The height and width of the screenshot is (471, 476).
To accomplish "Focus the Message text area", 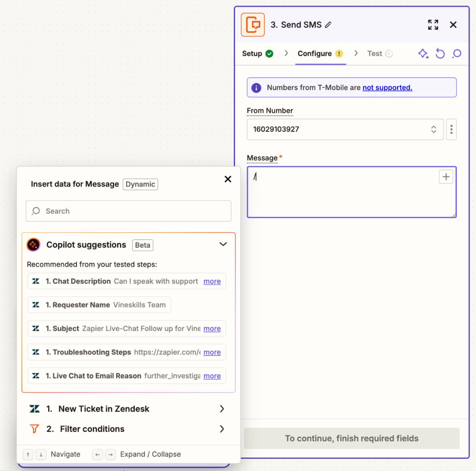I will pyautogui.click(x=352, y=192).
